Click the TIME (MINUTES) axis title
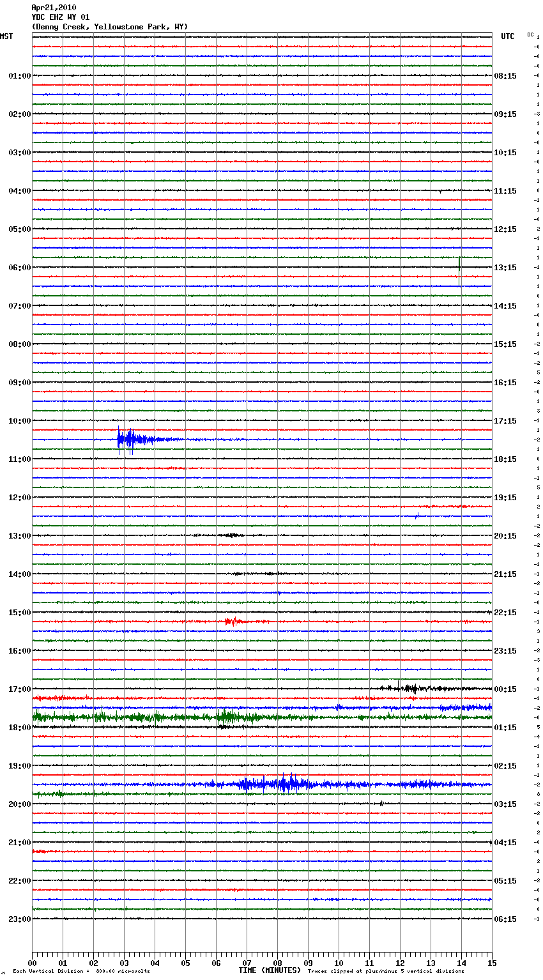Viewport: 543px width, 980px height. pos(270,970)
